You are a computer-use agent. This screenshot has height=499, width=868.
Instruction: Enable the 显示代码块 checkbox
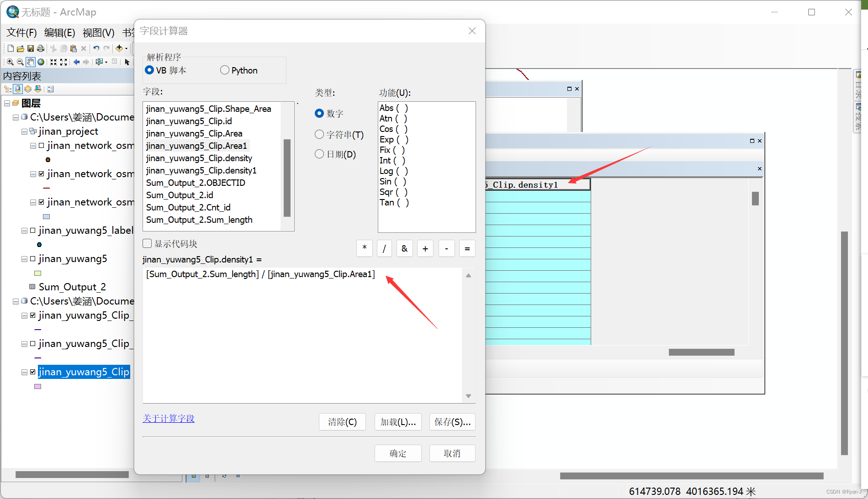coord(147,243)
